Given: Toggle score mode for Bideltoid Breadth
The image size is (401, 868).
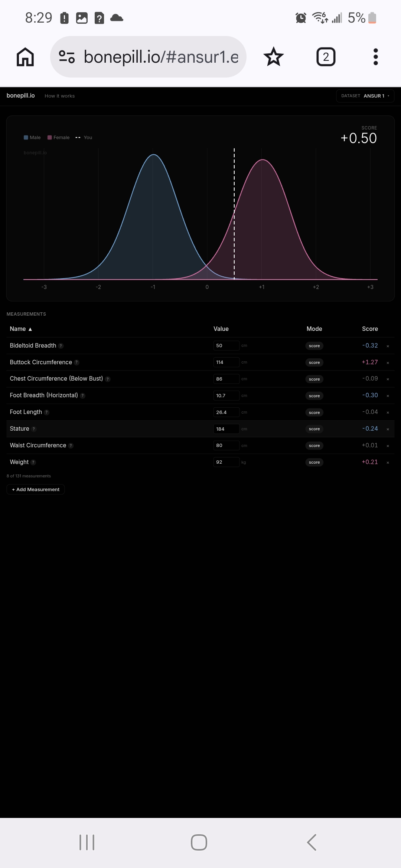Looking at the screenshot, I should [314, 346].
